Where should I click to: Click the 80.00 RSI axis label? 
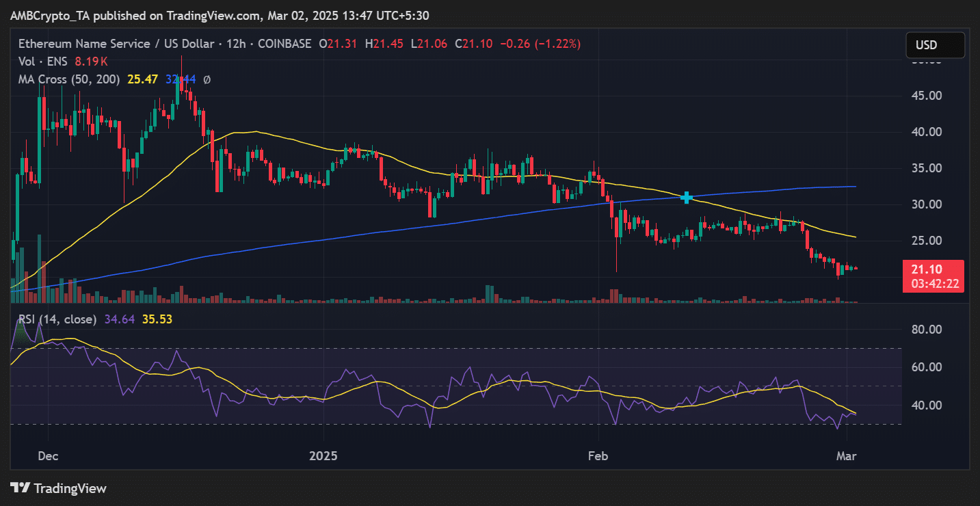point(927,330)
